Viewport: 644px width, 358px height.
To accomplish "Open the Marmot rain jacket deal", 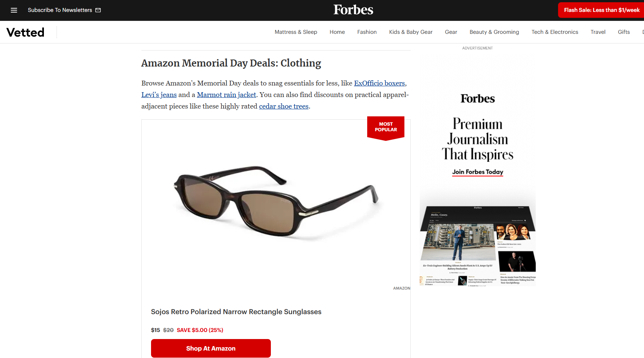I will click(226, 95).
